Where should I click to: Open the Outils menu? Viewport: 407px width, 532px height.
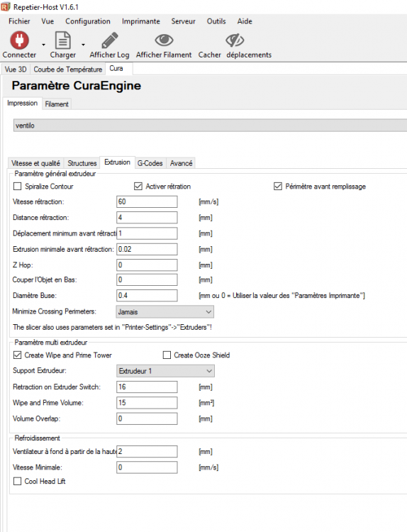(x=216, y=21)
